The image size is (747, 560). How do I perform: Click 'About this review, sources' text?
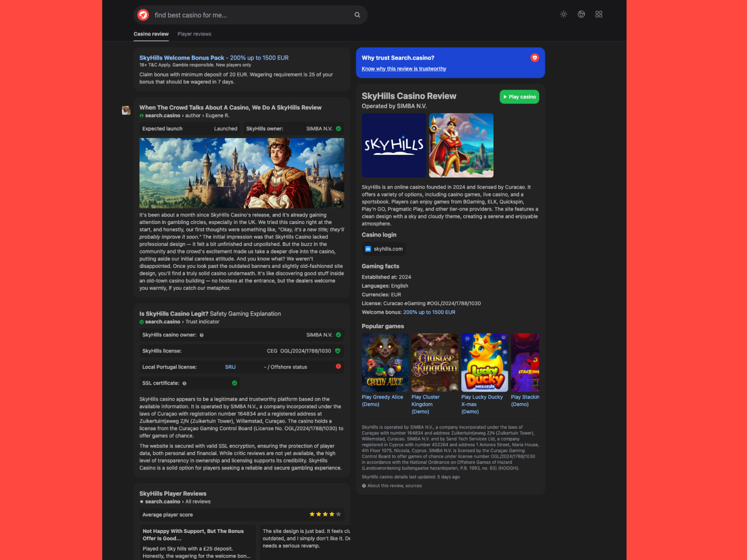395,486
